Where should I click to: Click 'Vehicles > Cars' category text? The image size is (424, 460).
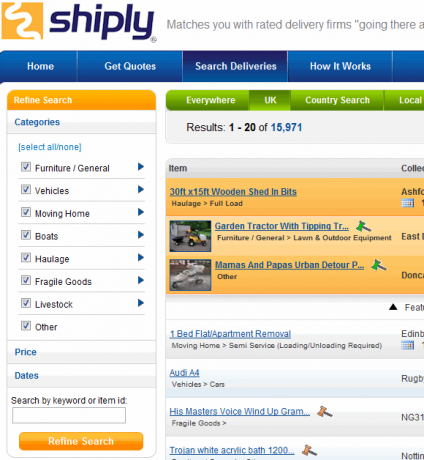[198, 384]
